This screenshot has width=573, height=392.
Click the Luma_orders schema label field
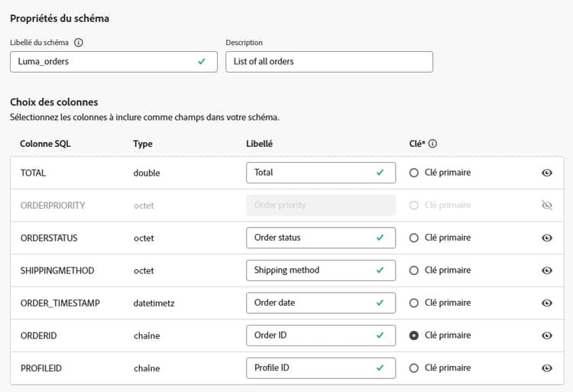click(103, 62)
